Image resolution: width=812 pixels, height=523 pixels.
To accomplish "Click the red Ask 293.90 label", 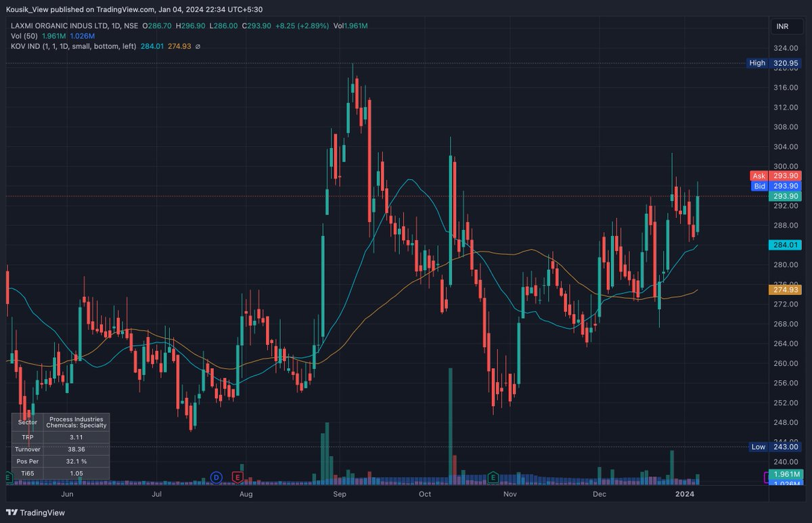I will pyautogui.click(x=775, y=176).
